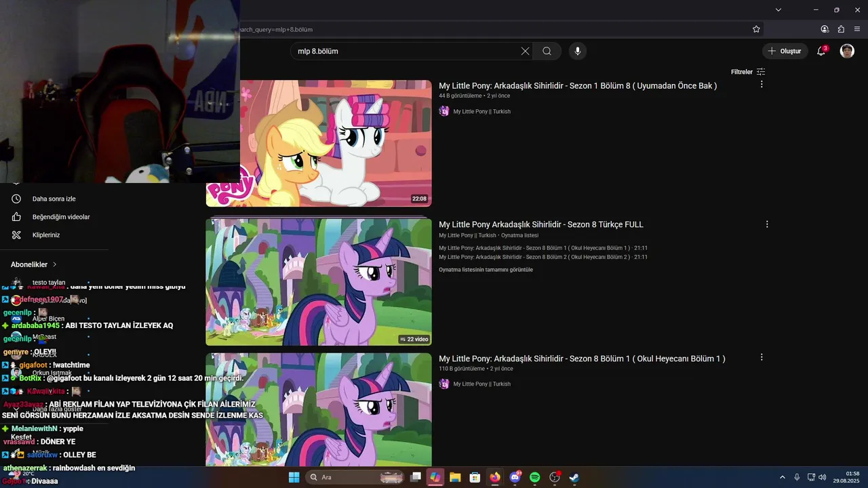Play playlist item Okul Heyecanı Bölüm 2 · 21:11
This screenshot has width=868, height=488.
tap(543, 257)
